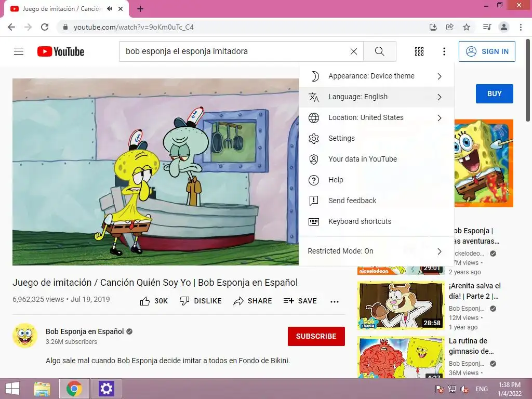Click the install app icon in address bar
The image size is (532, 399).
coord(433,27)
